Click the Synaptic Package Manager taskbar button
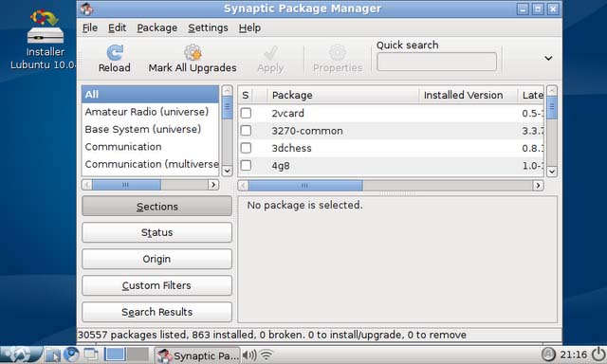Screen dimensions: 607x364 point(197,355)
